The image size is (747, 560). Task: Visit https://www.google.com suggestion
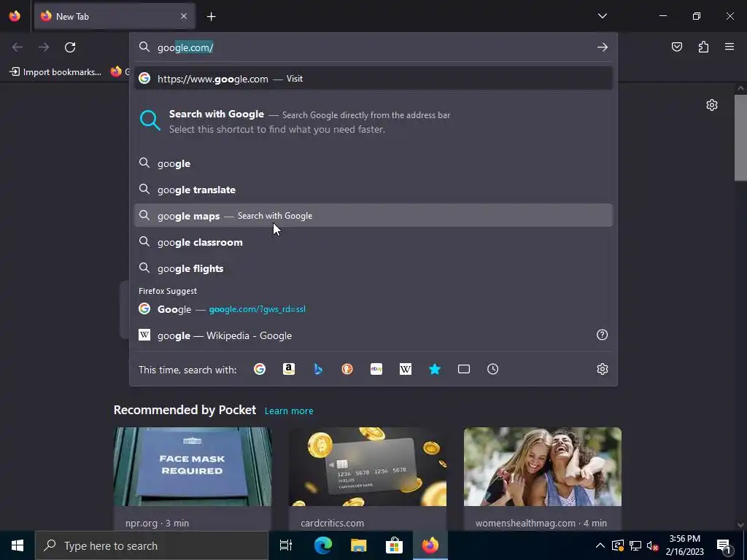click(373, 79)
